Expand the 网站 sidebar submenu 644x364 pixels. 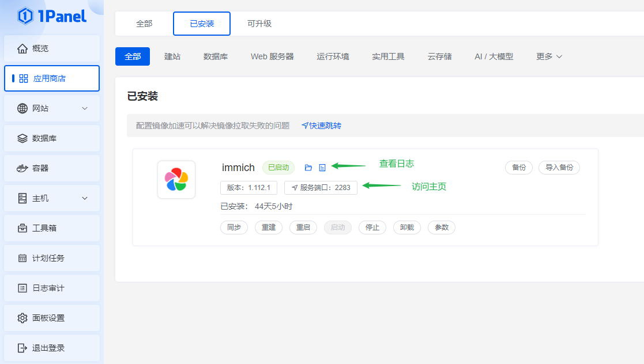coord(52,108)
